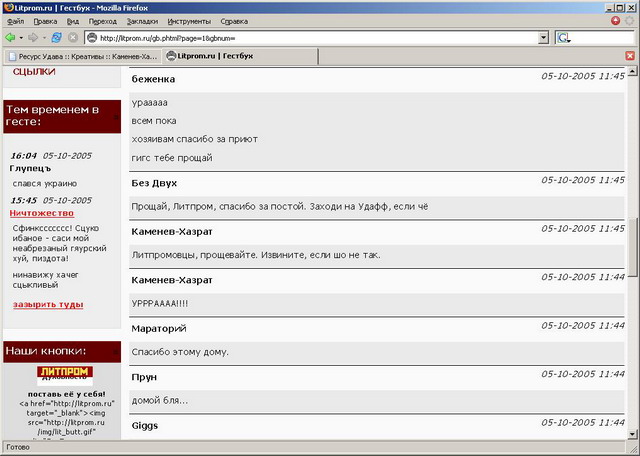Open the back history dropdown arrow
Image resolution: width=640 pixels, height=456 pixels.
point(21,37)
